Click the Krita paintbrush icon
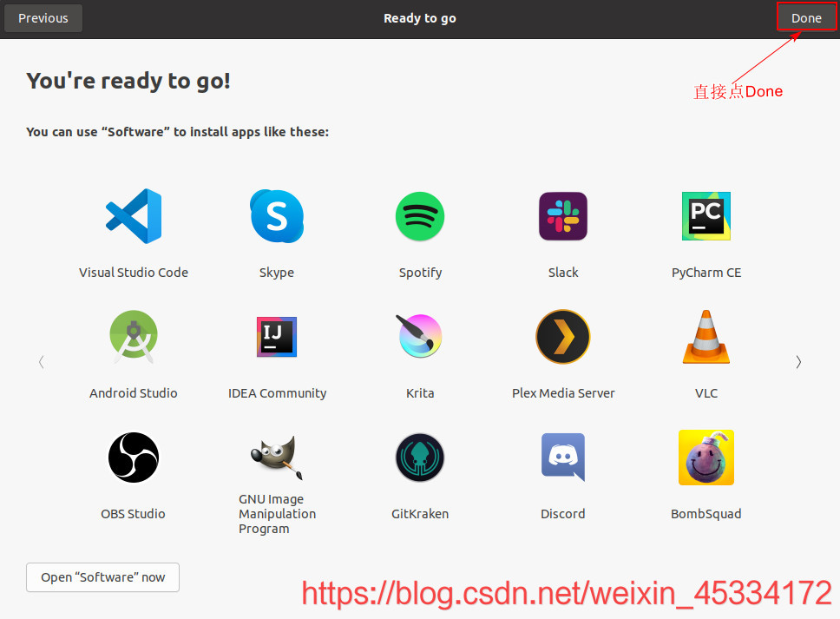 (420, 336)
